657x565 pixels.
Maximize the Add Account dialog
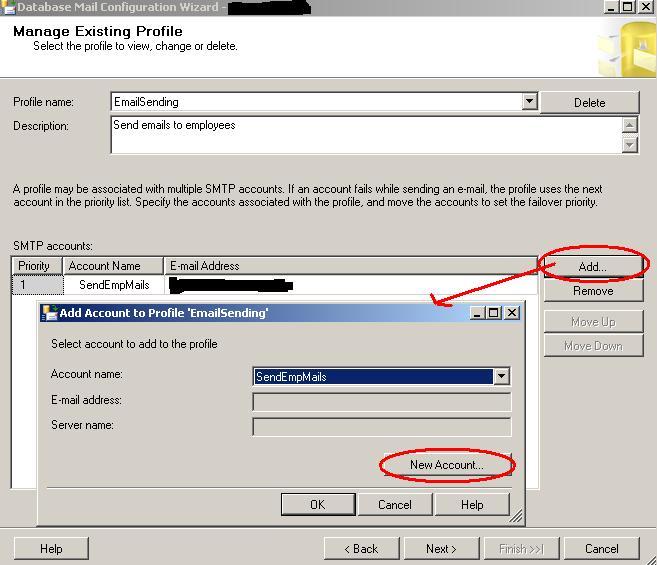tap(494, 313)
